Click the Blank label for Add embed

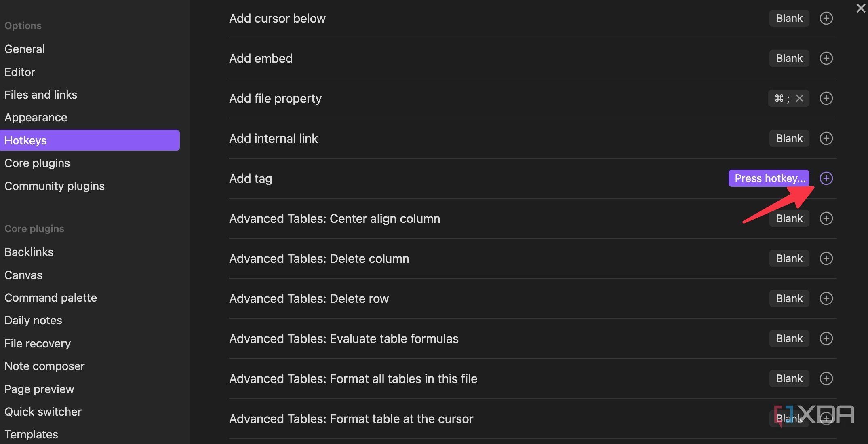tap(788, 58)
